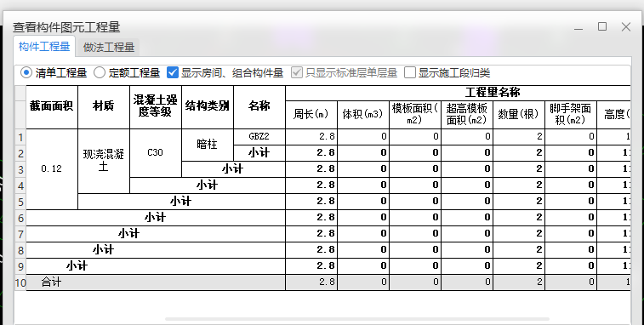Click the 小计 label in row 2
This screenshot has height=325, width=644.
coord(259,153)
